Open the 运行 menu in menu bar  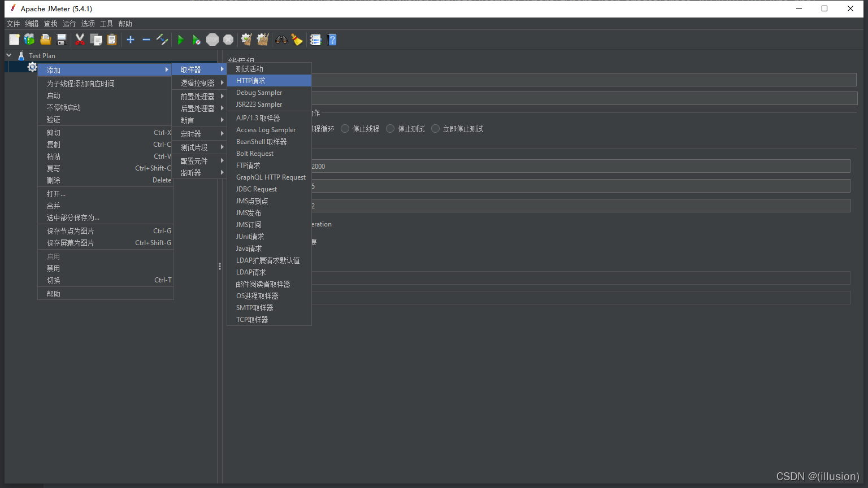pyautogui.click(x=69, y=24)
